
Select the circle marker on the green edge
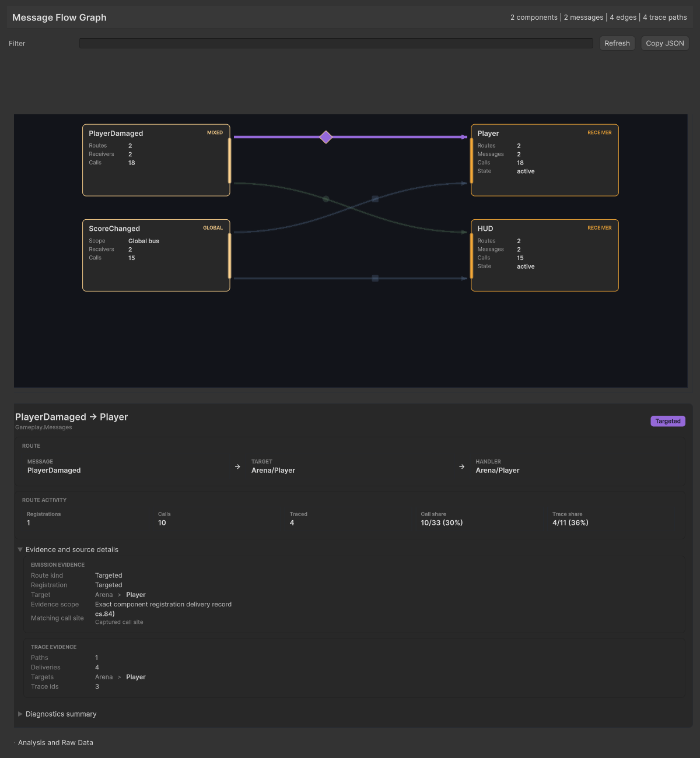coord(326,199)
